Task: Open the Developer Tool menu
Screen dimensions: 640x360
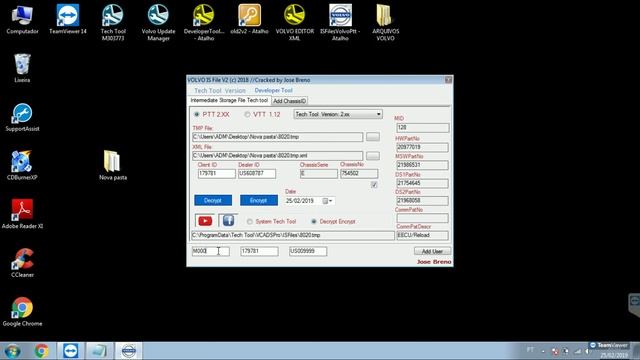Action: [x=273, y=90]
